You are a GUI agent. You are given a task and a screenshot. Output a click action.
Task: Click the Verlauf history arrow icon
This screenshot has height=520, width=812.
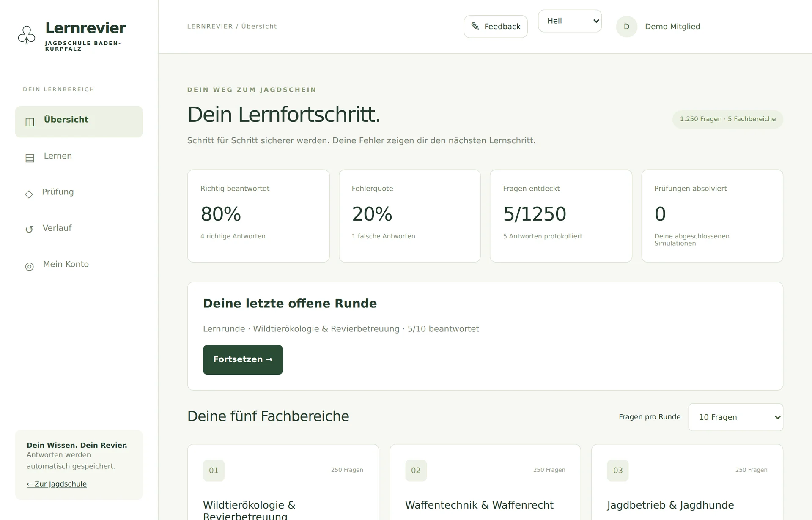click(29, 230)
